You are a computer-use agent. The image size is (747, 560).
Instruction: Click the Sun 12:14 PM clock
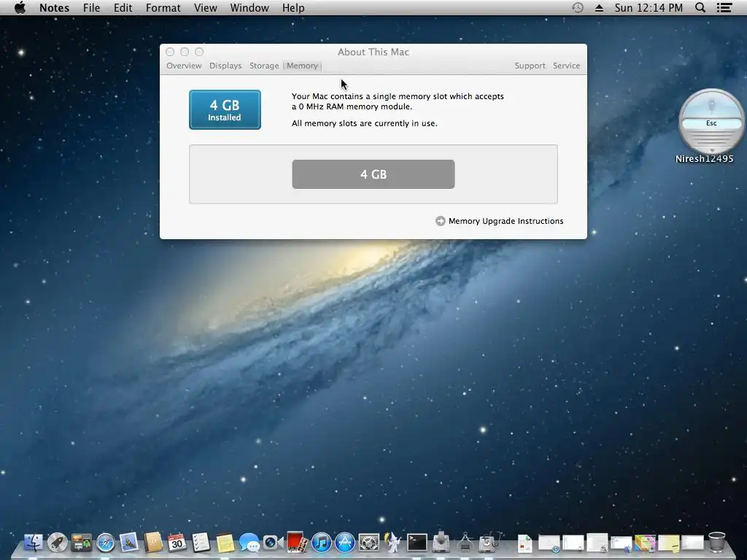coord(649,7)
